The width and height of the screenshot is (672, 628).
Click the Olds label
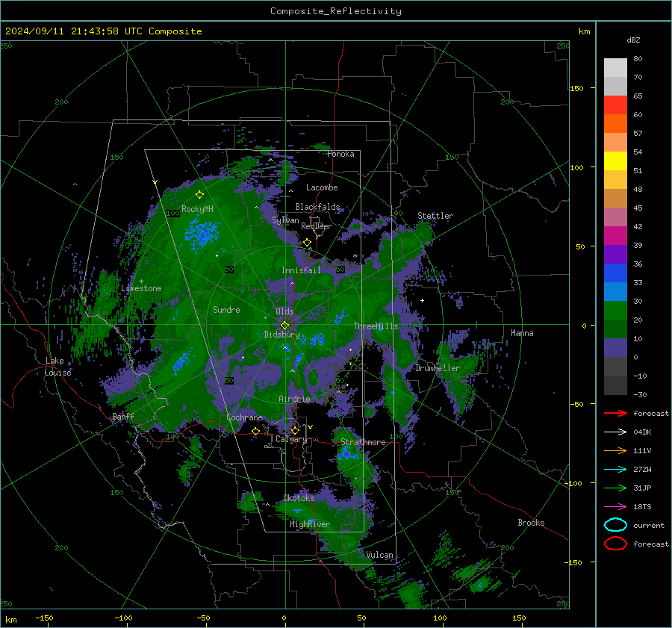pos(284,311)
